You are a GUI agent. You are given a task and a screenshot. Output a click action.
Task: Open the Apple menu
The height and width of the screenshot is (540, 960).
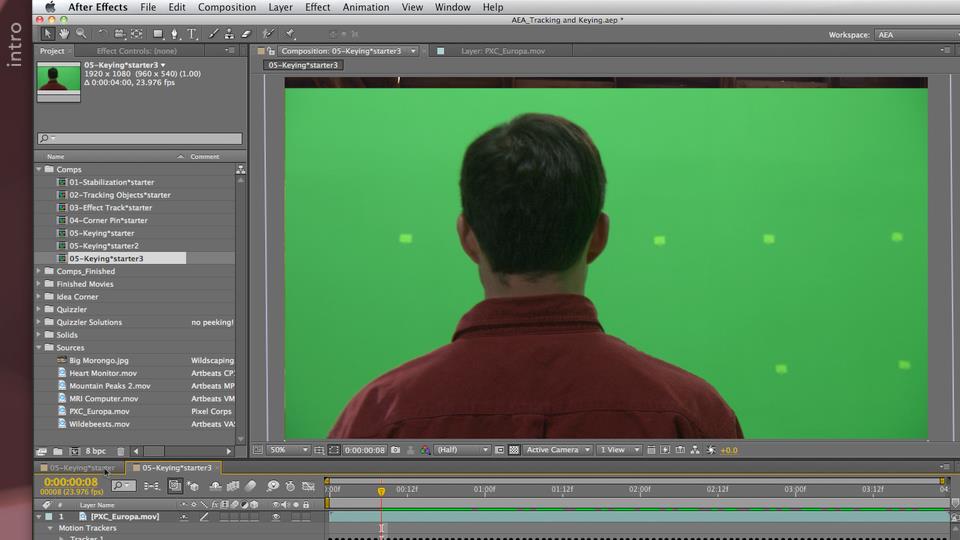(x=50, y=7)
